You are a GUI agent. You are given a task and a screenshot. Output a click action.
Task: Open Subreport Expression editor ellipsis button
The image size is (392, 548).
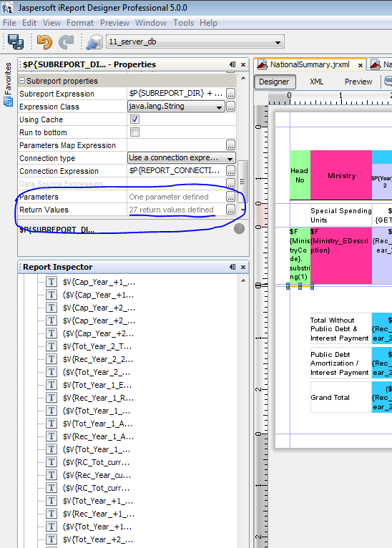click(230, 94)
